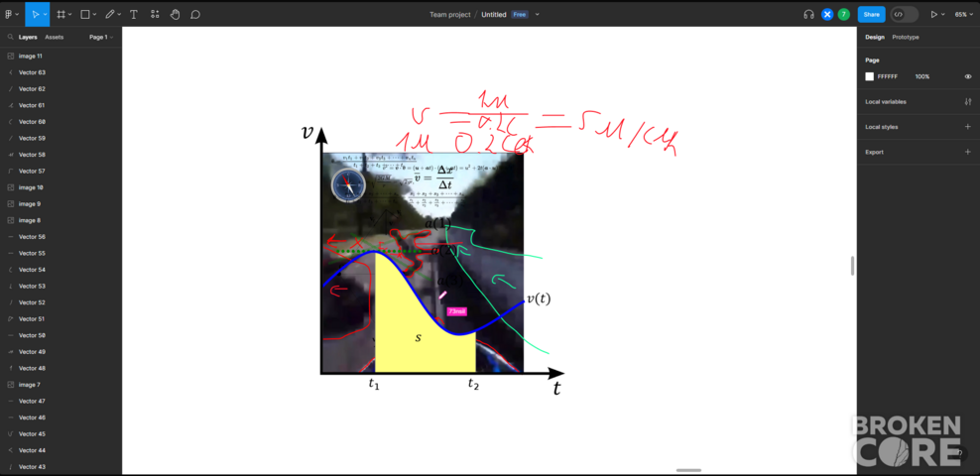
Task: Click image 10 layer icon
Action: (x=11, y=187)
